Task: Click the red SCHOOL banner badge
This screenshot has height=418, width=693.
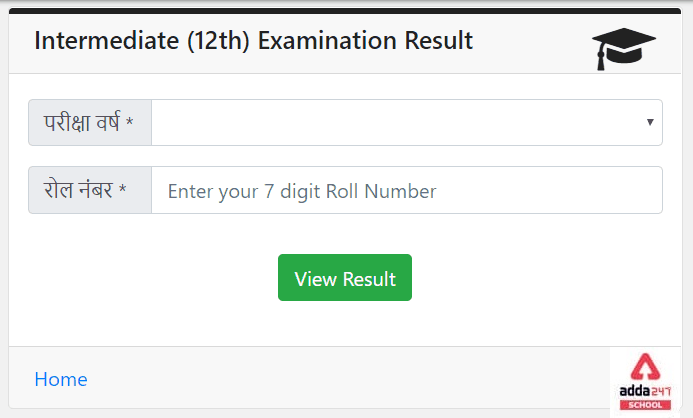Action: [645, 405]
